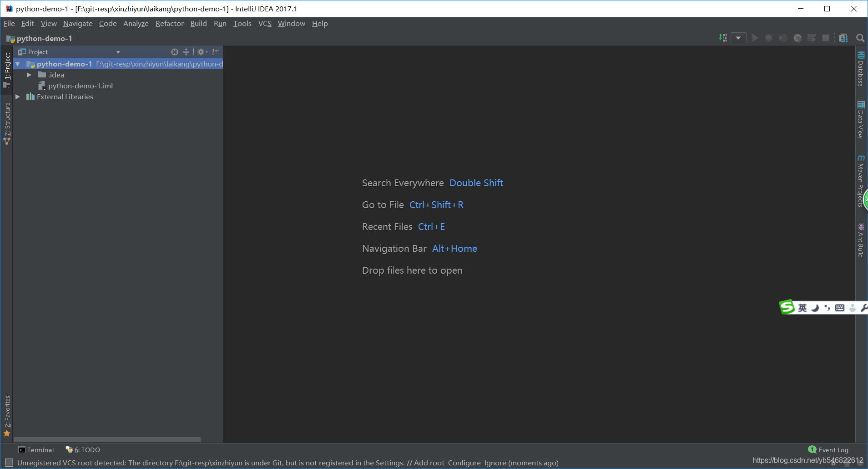
Task: Open the Structure side tab
Action: [x=7, y=123]
